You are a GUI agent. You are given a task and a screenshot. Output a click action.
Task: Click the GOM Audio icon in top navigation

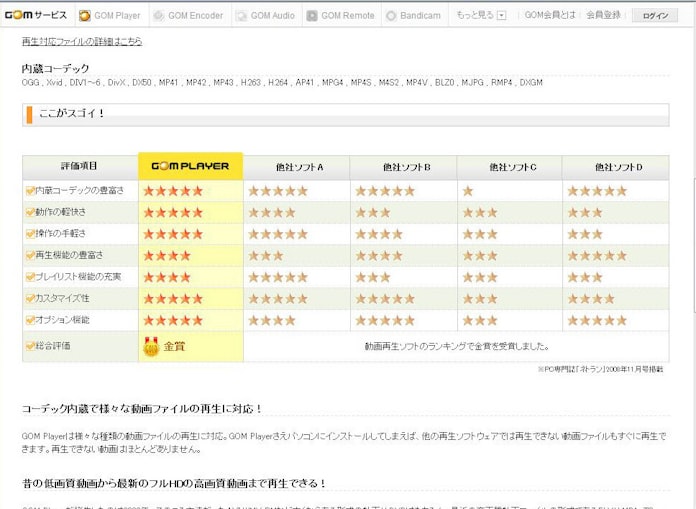point(241,16)
